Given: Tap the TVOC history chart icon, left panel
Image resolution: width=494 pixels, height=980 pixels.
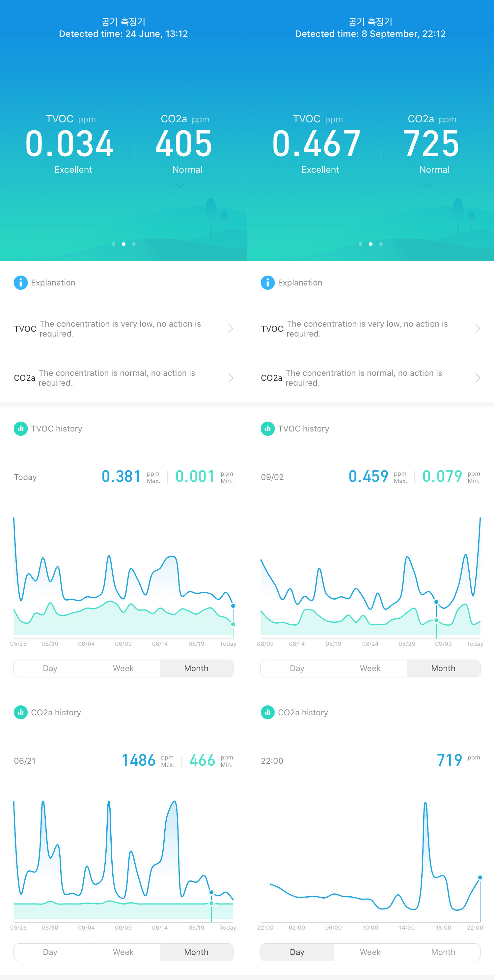Looking at the screenshot, I should 20,429.
